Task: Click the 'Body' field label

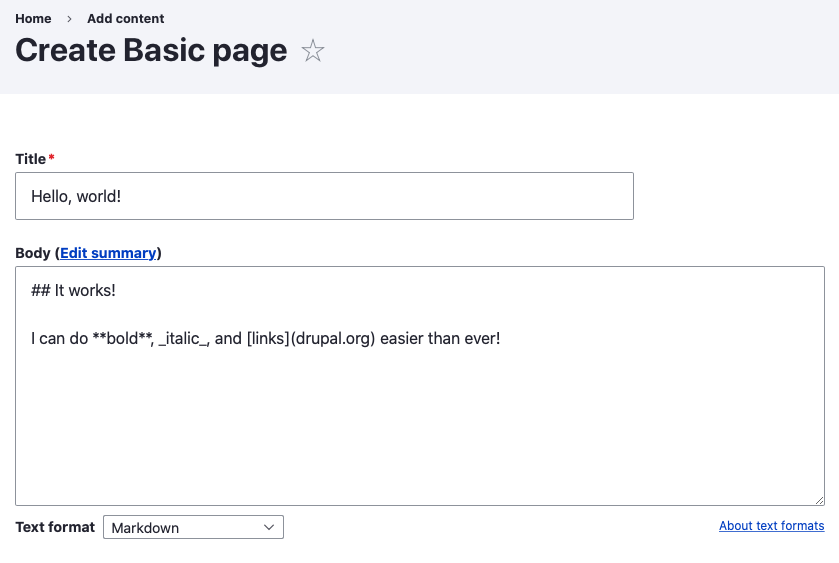Action: [33, 253]
